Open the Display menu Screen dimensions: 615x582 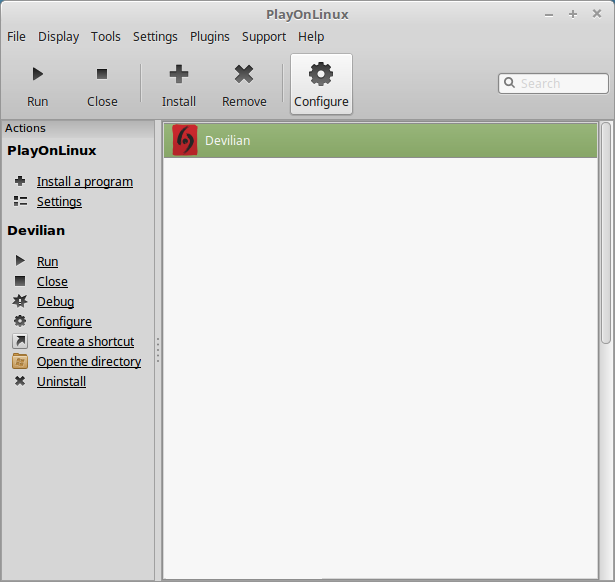pyautogui.click(x=58, y=36)
